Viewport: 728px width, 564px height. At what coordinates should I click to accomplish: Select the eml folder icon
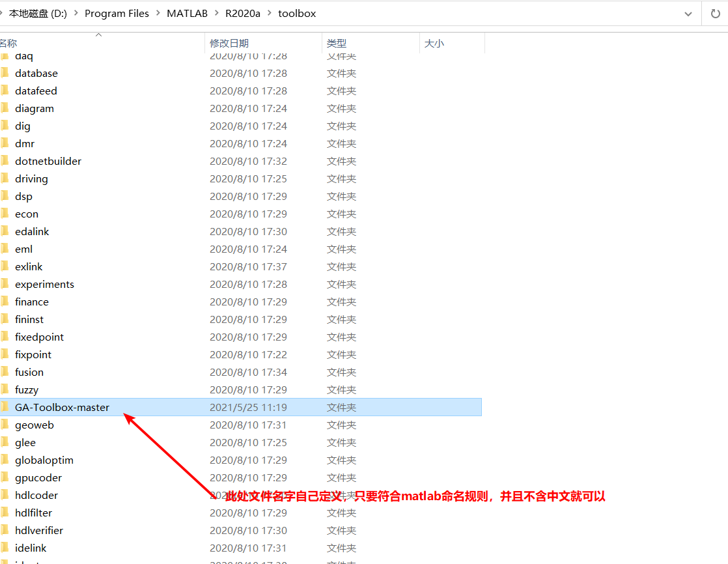coord(5,249)
